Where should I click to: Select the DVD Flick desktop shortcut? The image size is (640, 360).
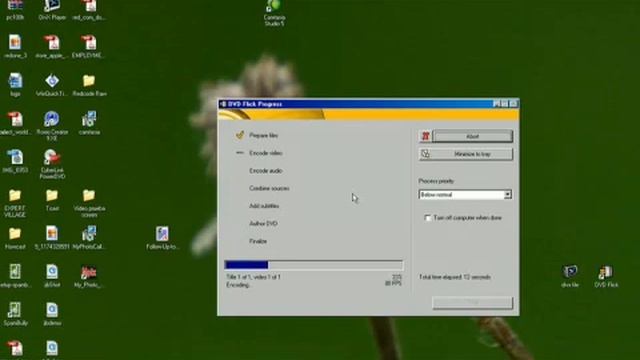[606, 276]
